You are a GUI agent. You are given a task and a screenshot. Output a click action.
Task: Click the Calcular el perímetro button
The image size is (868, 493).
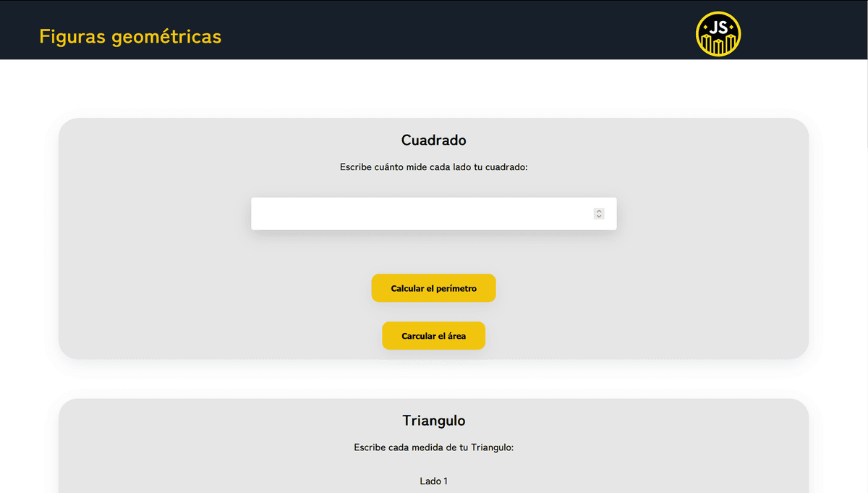click(x=433, y=288)
